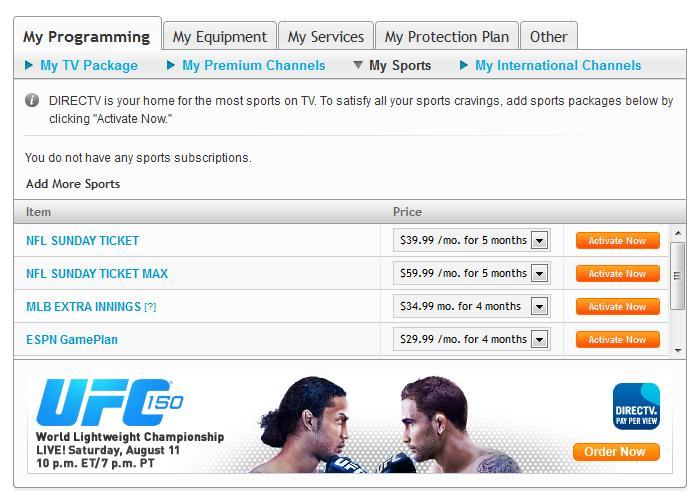
Task: Switch to My Equipment tab
Action: (220, 37)
